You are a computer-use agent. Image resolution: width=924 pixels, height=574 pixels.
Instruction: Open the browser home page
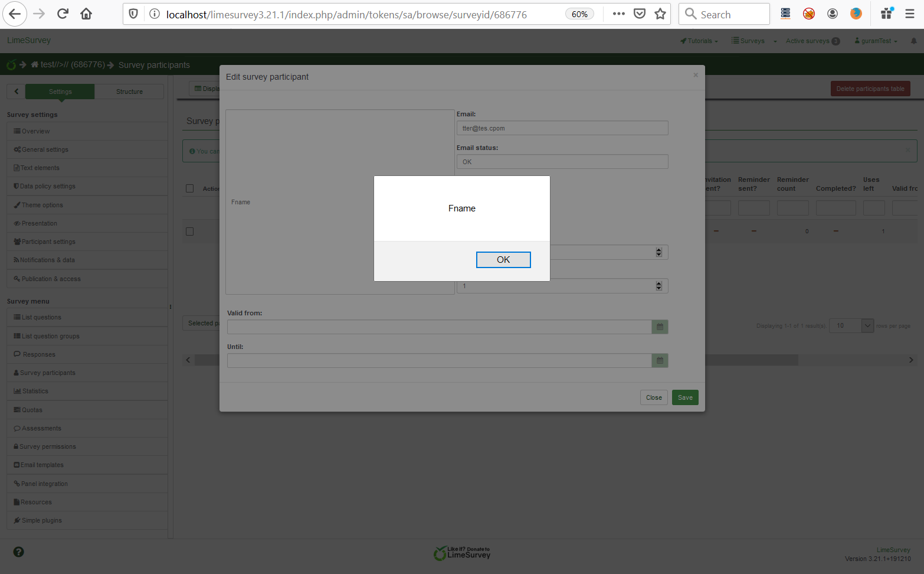(86, 14)
